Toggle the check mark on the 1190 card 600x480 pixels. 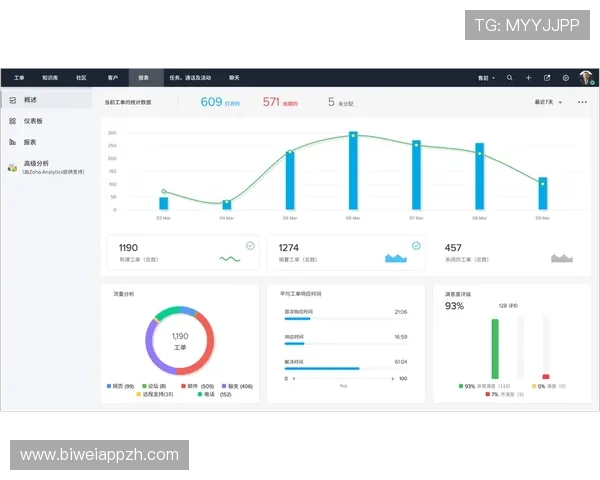point(250,246)
